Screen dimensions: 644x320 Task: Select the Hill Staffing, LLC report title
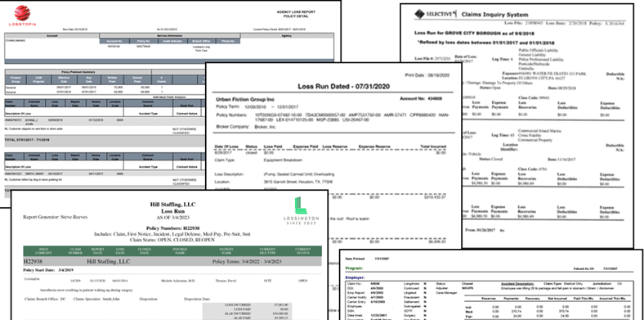pos(173,205)
